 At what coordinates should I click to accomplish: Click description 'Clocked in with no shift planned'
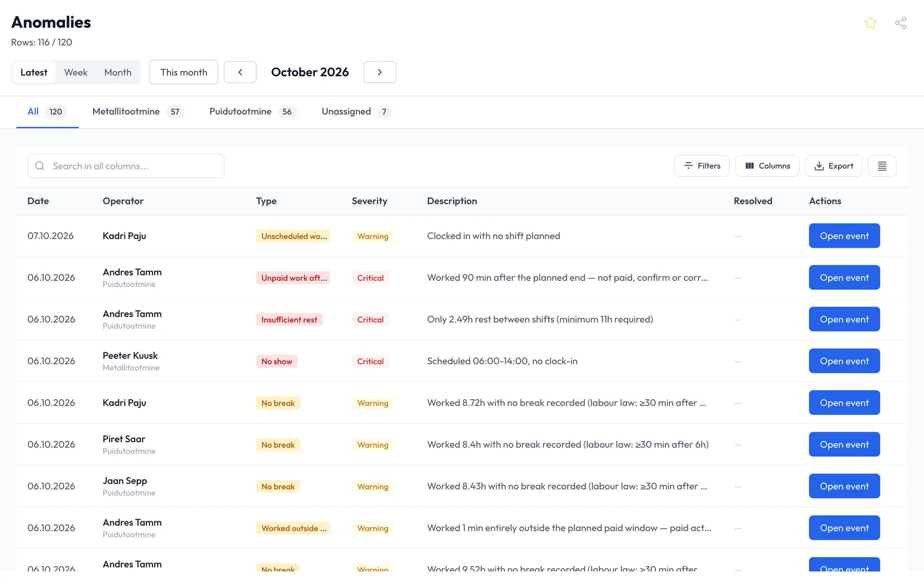click(494, 236)
